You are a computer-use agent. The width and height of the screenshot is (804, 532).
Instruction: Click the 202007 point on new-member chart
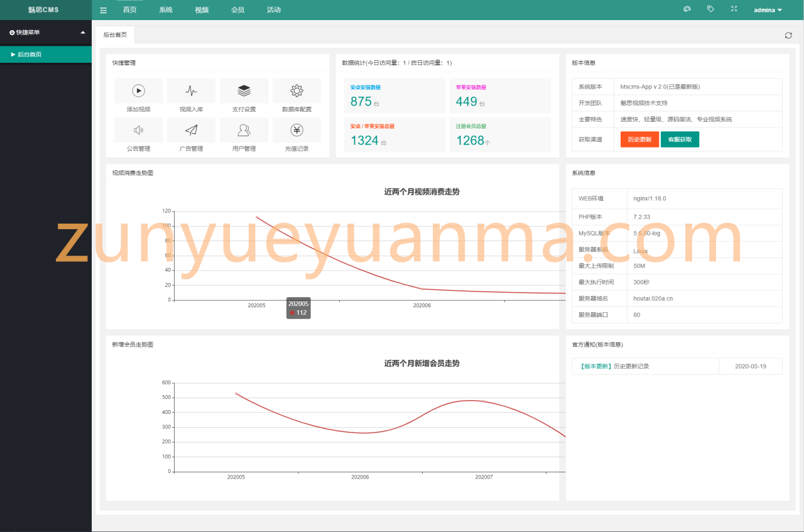[484, 401]
